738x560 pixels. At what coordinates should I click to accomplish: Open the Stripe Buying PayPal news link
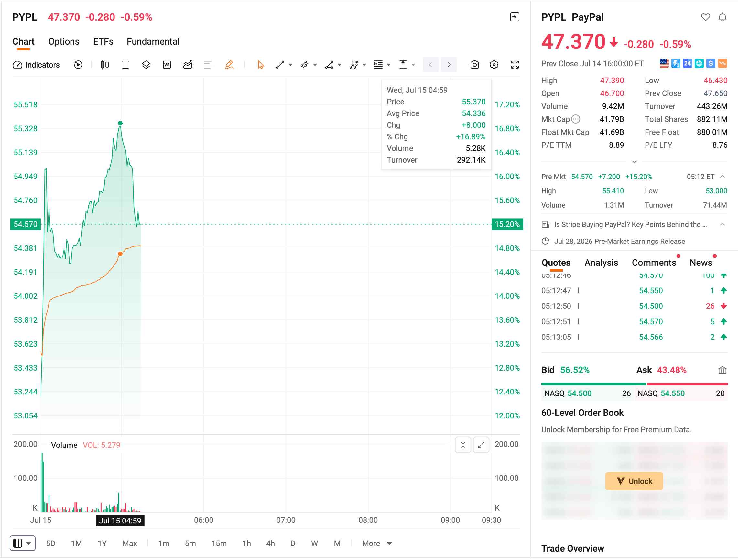[x=631, y=225]
